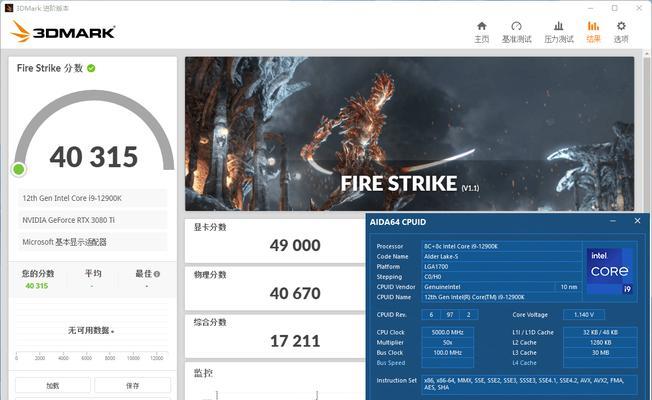Click the CPUID Vendor value GenuineIntel

[488, 287]
